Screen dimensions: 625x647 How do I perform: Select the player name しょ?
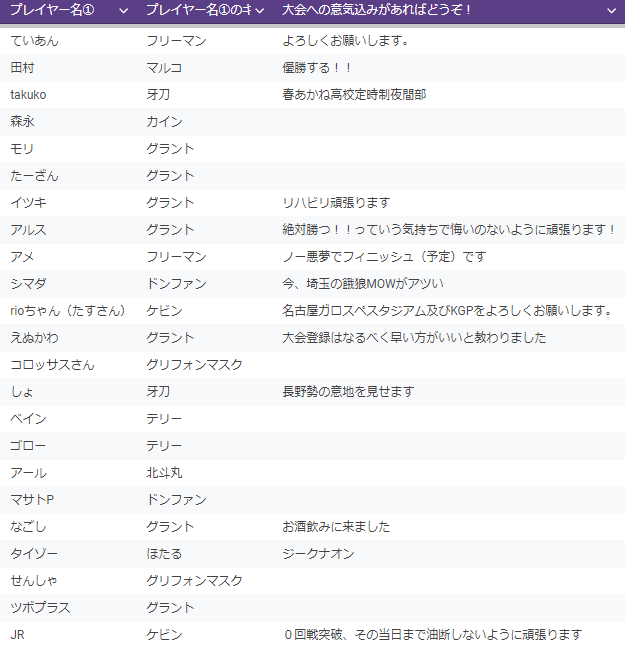click(x=21, y=392)
